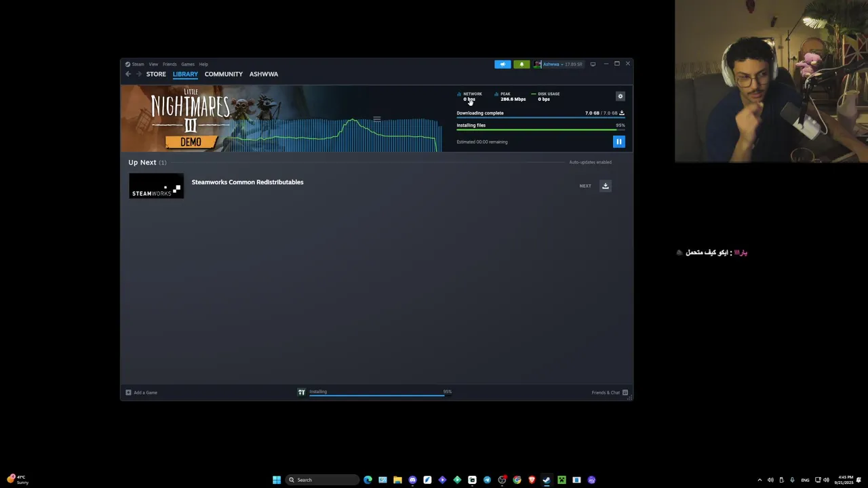The image size is (868, 488).
Task: Open OBS Studio from taskbar
Action: coord(502,480)
